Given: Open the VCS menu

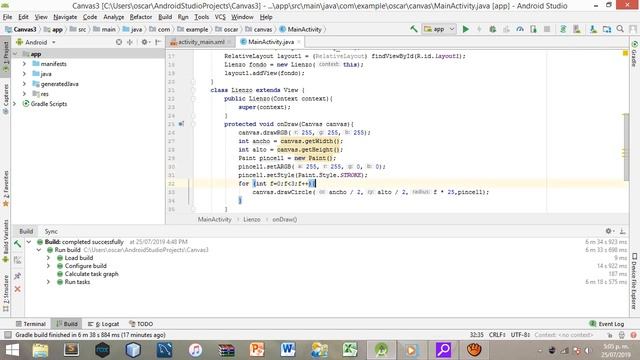Looking at the screenshot, I should point(220,17).
